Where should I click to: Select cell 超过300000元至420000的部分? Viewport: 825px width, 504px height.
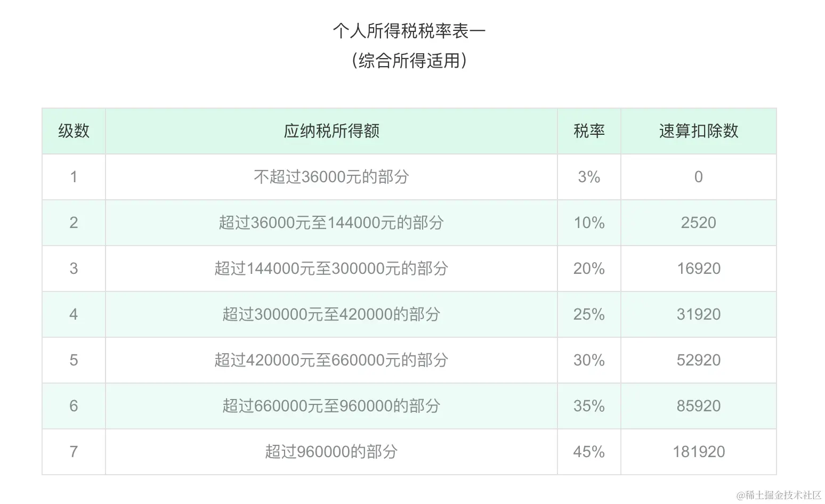(x=331, y=314)
